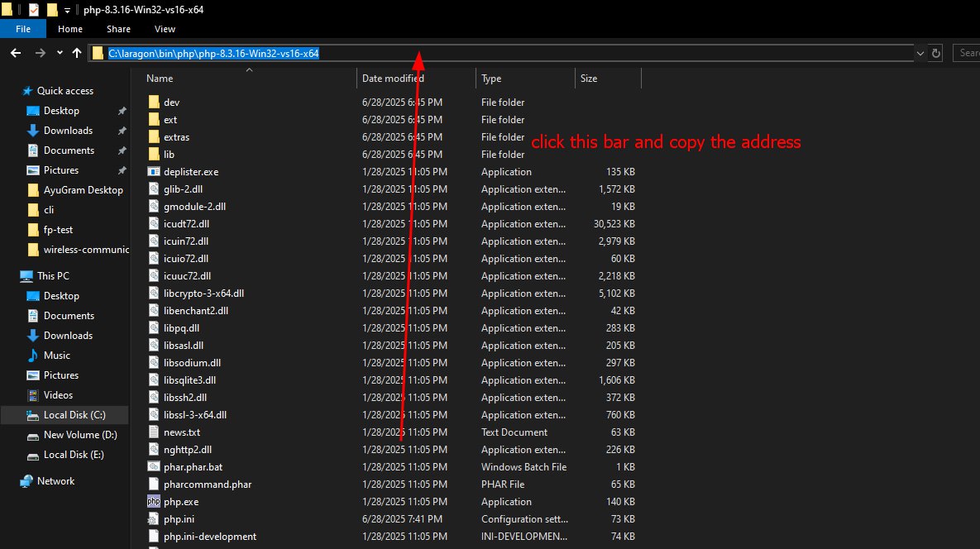Screen dimensions: 980x549
Task: Sort by the Type column header
Action: (x=491, y=78)
